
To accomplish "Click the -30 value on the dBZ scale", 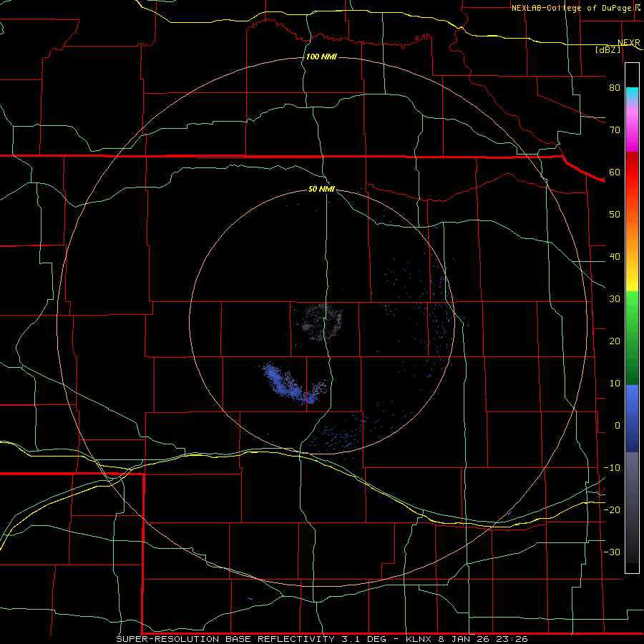I will tap(612, 552).
